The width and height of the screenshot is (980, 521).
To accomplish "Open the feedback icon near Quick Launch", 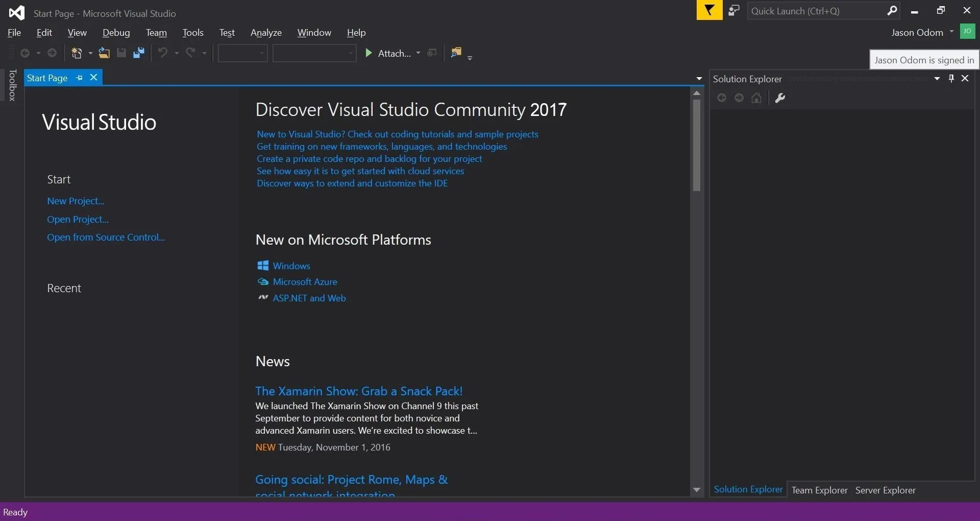I will click(734, 11).
